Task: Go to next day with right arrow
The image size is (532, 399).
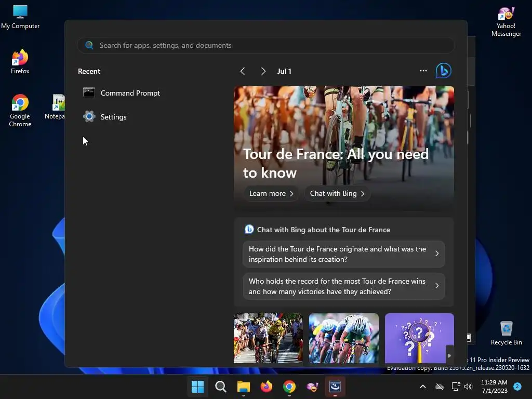Action: pyautogui.click(x=263, y=71)
